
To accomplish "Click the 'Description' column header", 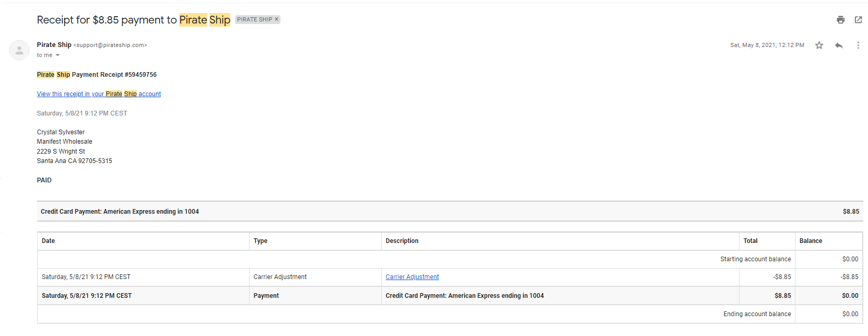I will point(402,241).
